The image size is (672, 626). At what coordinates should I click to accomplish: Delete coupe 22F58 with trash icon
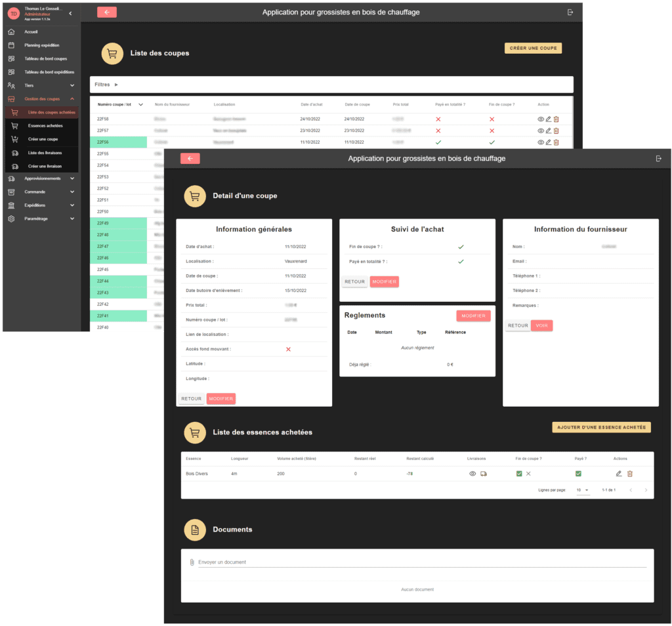556,119
